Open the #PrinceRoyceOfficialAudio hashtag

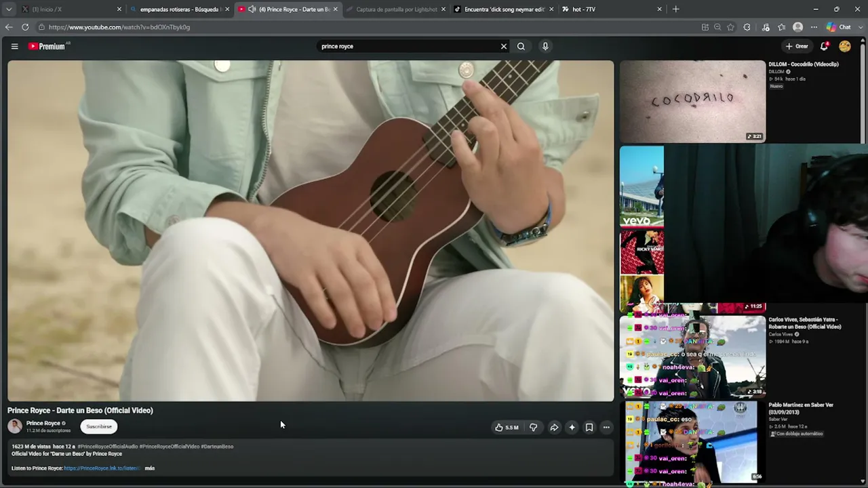(x=108, y=447)
